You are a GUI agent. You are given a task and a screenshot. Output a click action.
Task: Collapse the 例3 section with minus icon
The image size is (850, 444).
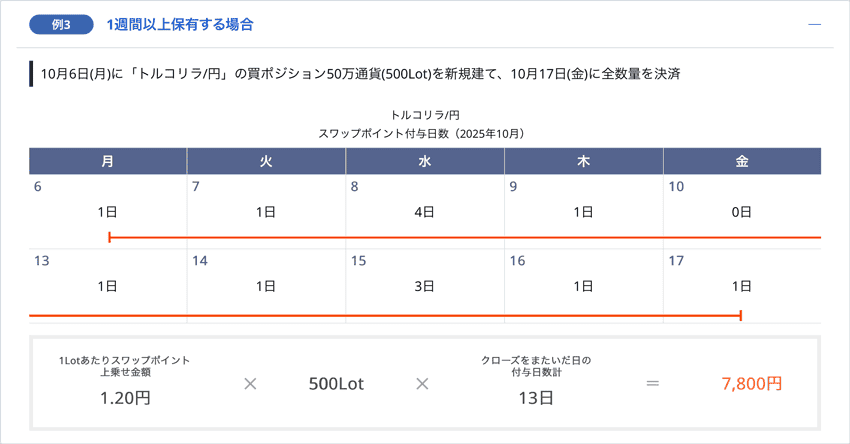pos(814,24)
